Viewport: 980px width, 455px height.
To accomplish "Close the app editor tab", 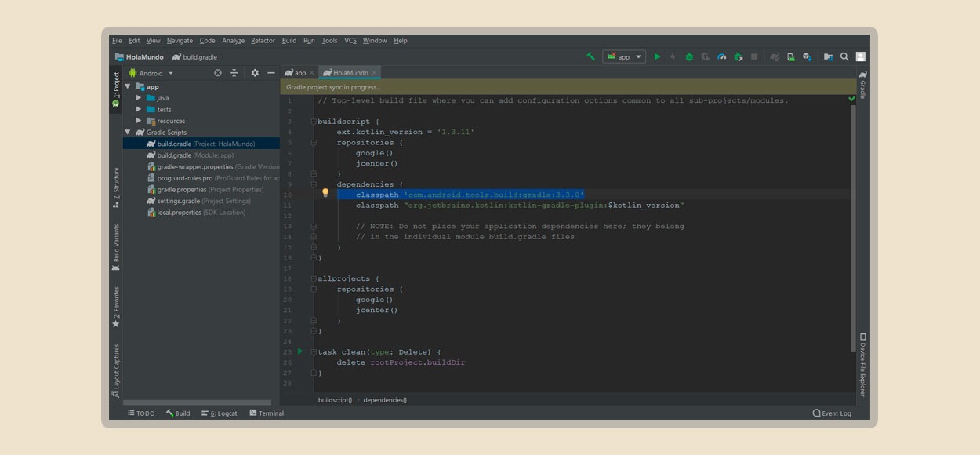I will [x=312, y=73].
